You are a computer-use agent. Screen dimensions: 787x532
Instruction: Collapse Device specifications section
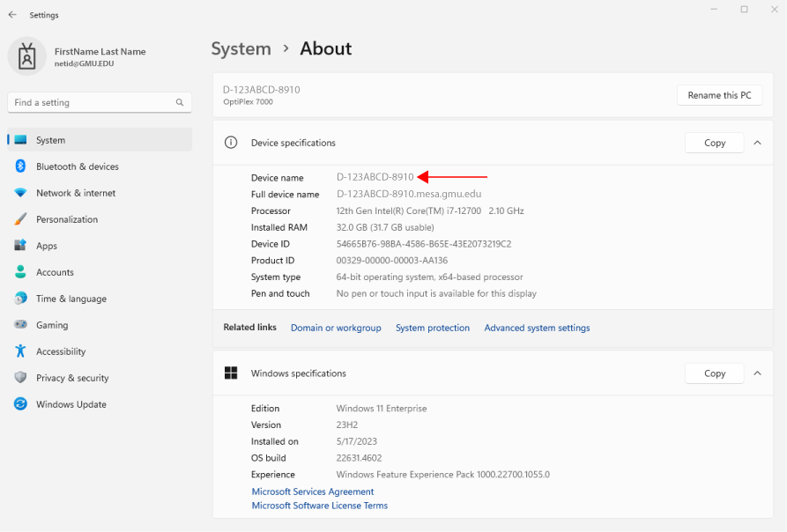[757, 143]
